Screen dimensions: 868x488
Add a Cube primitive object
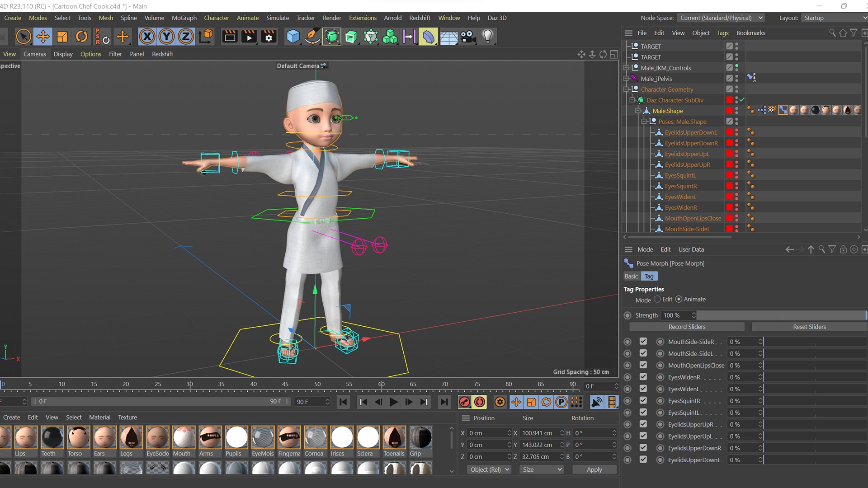[293, 37]
